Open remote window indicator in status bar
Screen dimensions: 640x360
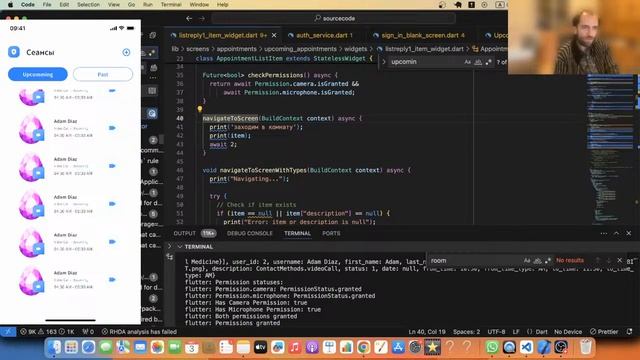coord(8,332)
